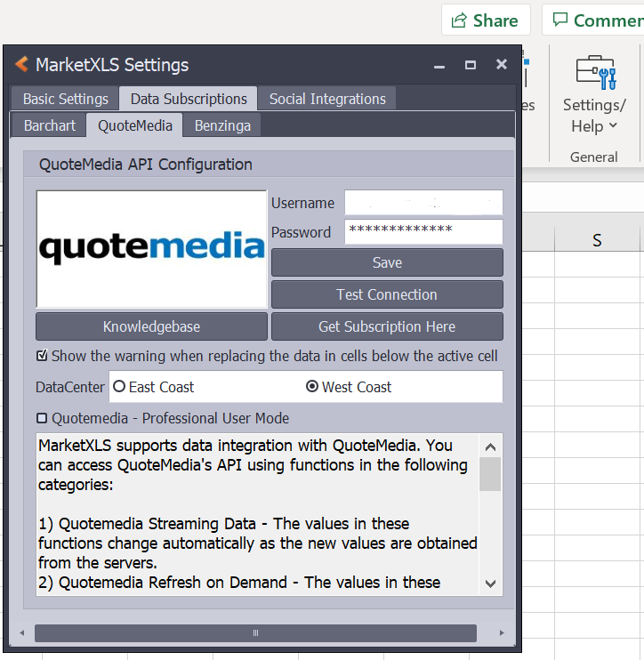Open the Comments button in Excel
Screen dimensions: 644x660
pos(595,20)
